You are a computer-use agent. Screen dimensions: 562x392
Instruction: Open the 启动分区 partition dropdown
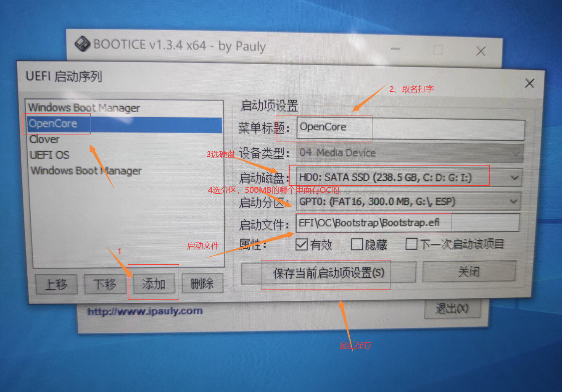click(513, 202)
